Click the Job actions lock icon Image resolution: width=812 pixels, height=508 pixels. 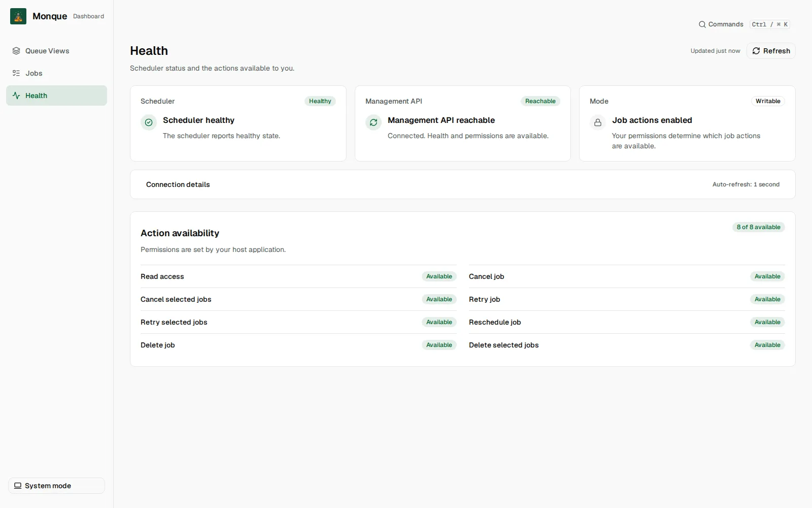[598, 122]
